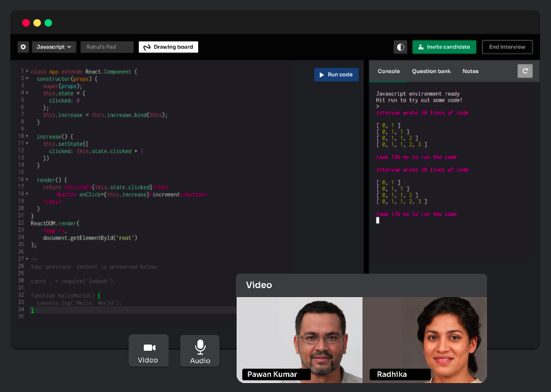Click the Video panel header title
Screen dimensions: 551x392
(259, 285)
